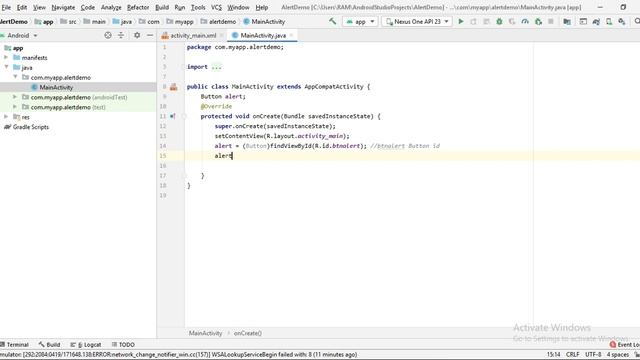
Task: Close the MainActivity.java tab
Action: [x=291, y=36]
